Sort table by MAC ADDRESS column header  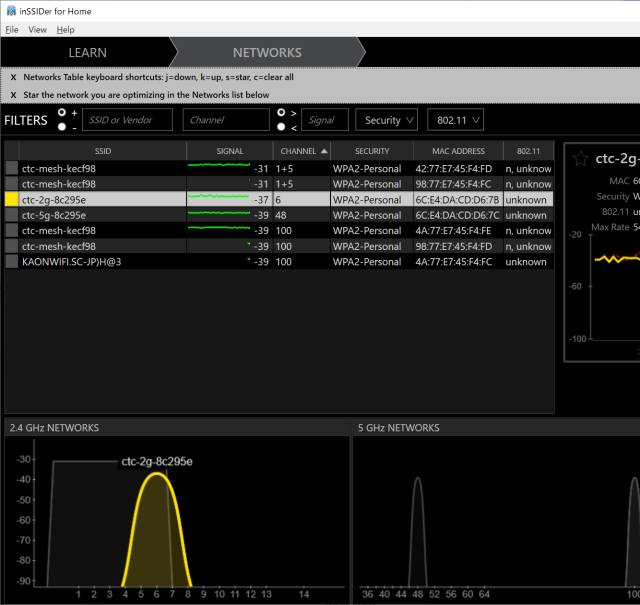pyautogui.click(x=458, y=151)
